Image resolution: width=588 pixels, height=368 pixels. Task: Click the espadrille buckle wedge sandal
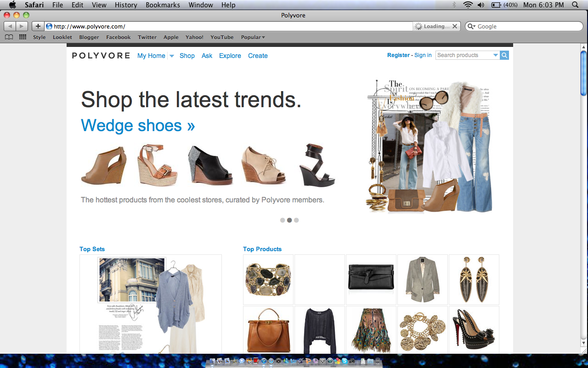pyautogui.click(x=158, y=165)
